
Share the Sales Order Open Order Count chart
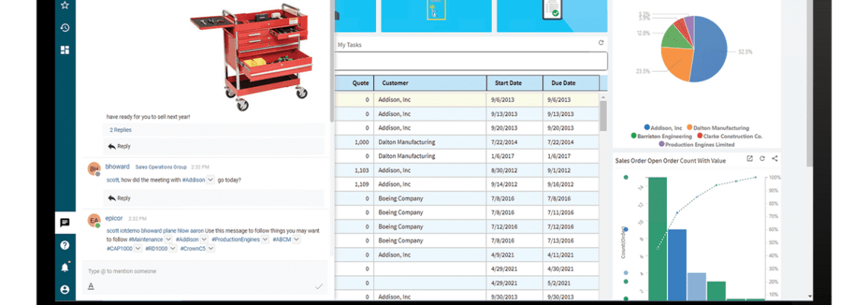[775, 159]
